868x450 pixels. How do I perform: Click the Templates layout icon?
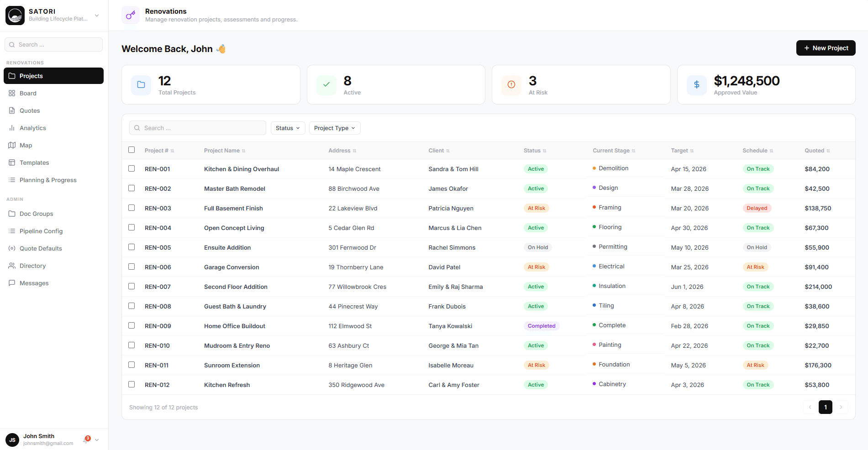[12, 162]
